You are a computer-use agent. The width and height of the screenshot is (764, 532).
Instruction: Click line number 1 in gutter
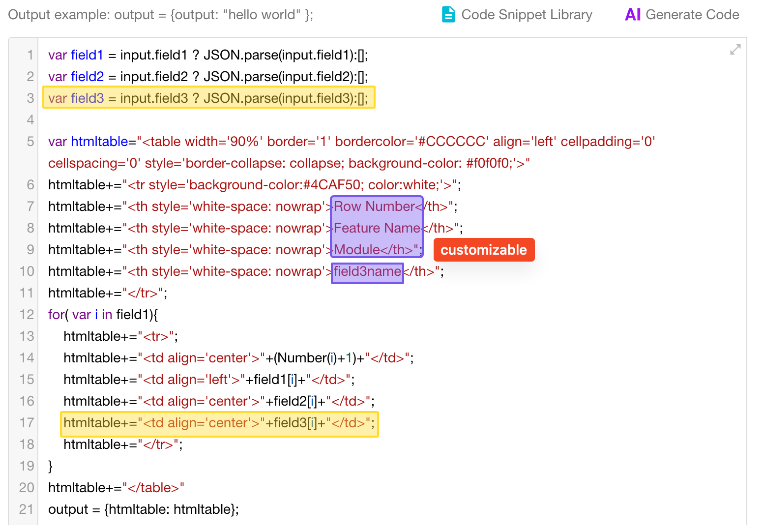point(30,55)
